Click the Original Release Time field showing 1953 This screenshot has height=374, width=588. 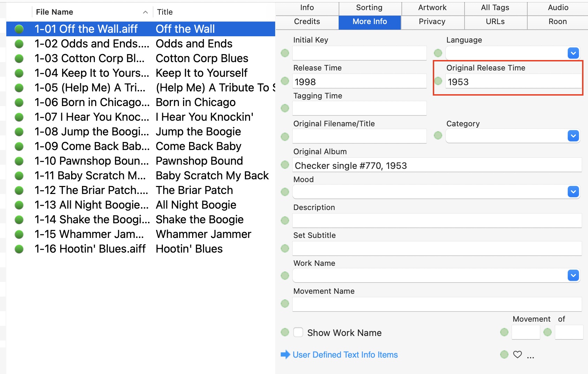click(514, 81)
